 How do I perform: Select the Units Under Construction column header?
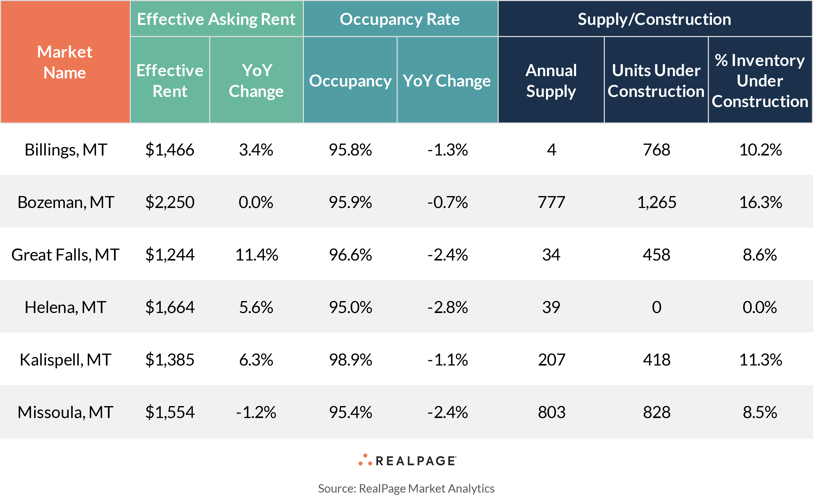click(656, 80)
